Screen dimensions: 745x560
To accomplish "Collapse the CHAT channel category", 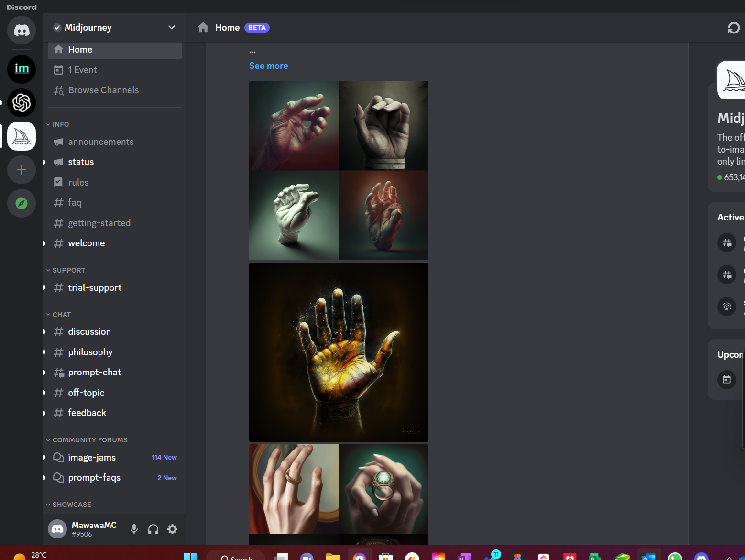I will (x=61, y=315).
